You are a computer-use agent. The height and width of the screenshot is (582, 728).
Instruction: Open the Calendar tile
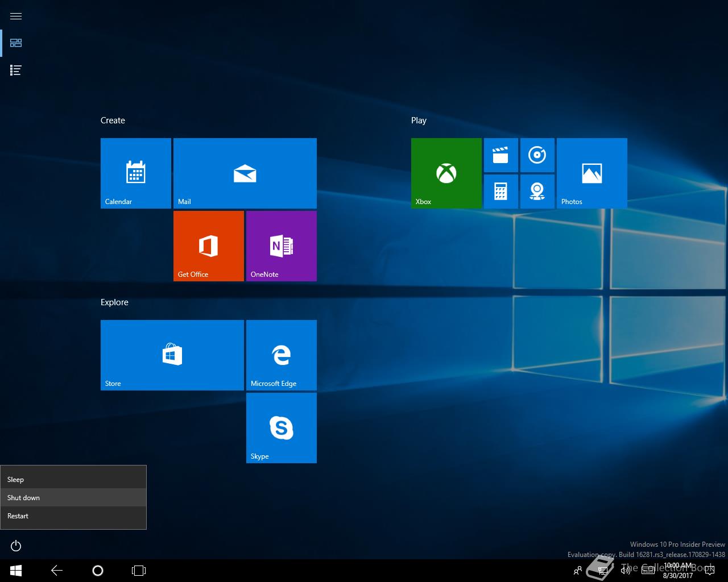tap(135, 173)
